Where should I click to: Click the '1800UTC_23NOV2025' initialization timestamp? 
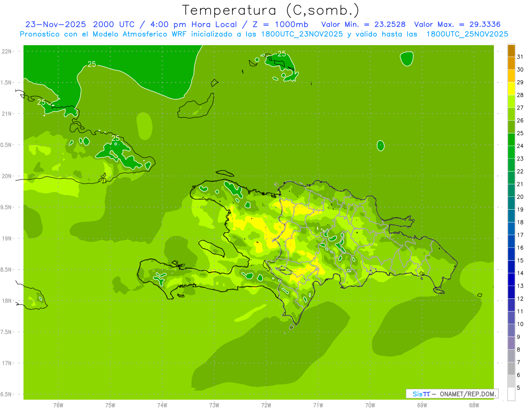point(303,34)
